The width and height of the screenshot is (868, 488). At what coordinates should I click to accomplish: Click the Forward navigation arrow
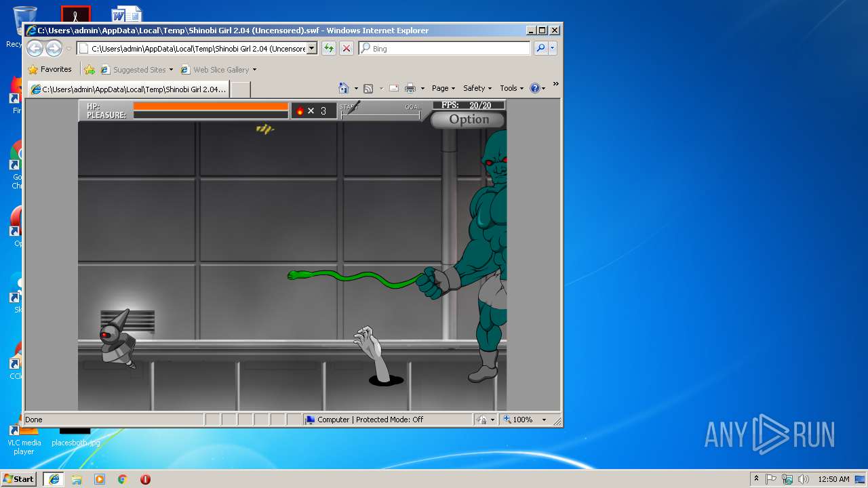coord(54,48)
